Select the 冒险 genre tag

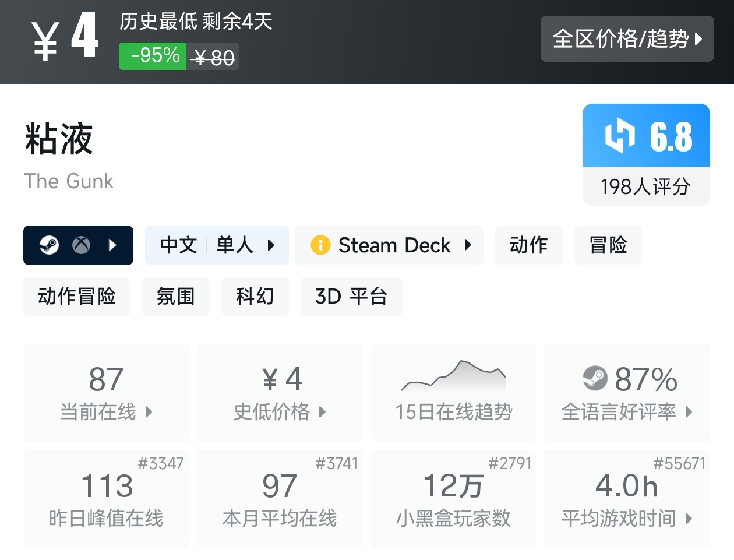[x=608, y=245]
